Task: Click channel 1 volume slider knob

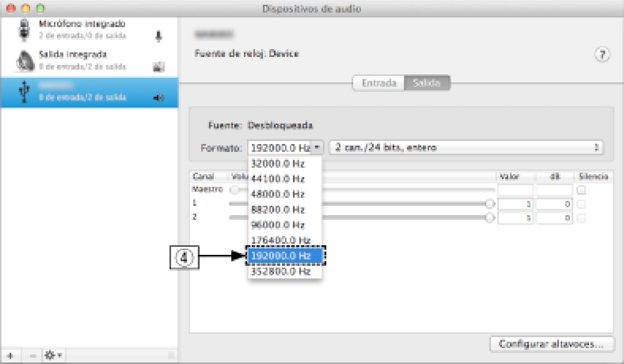Action: click(x=490, y=204)
